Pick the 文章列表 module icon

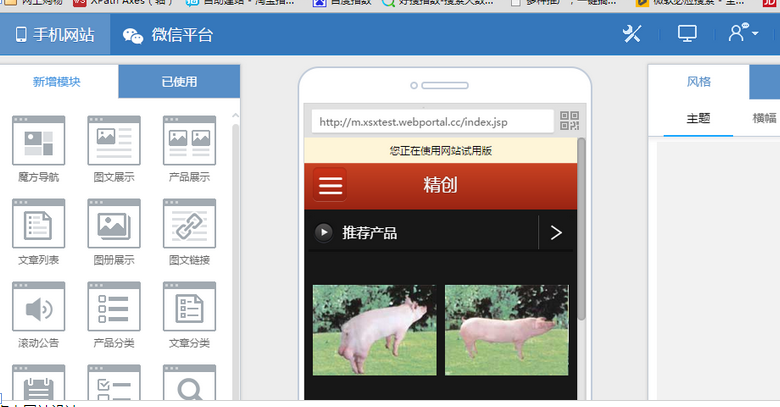[x=38, y=224]
